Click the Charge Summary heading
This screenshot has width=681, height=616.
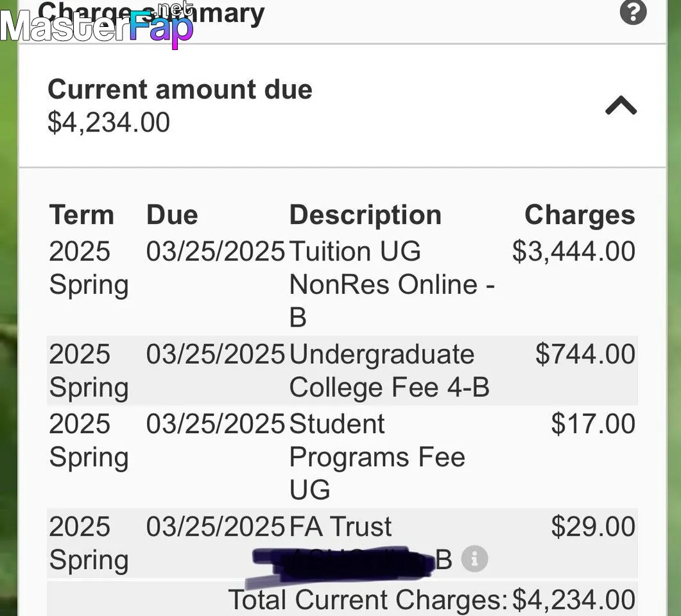pyautogui.click(x=151, y=13)
